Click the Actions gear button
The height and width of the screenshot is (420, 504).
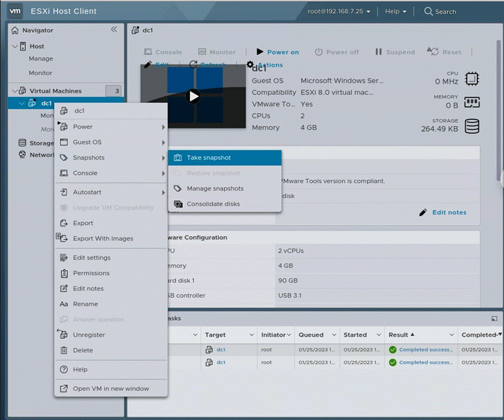tap(265, 65)
